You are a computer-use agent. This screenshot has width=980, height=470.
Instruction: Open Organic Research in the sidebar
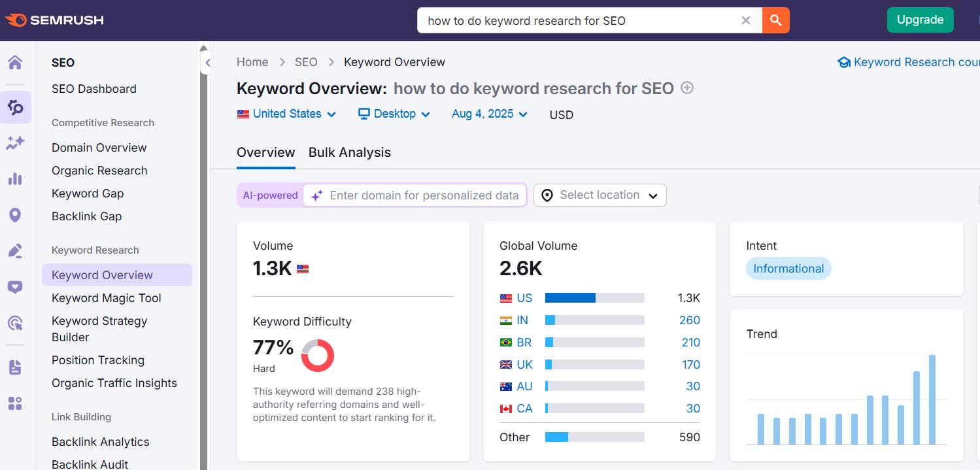tap(99, 171)
